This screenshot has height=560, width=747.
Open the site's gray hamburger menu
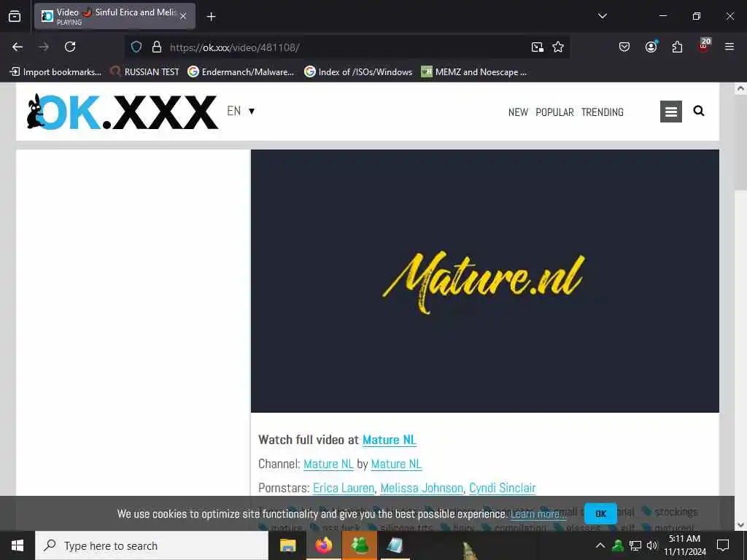[x=671, y=112]
